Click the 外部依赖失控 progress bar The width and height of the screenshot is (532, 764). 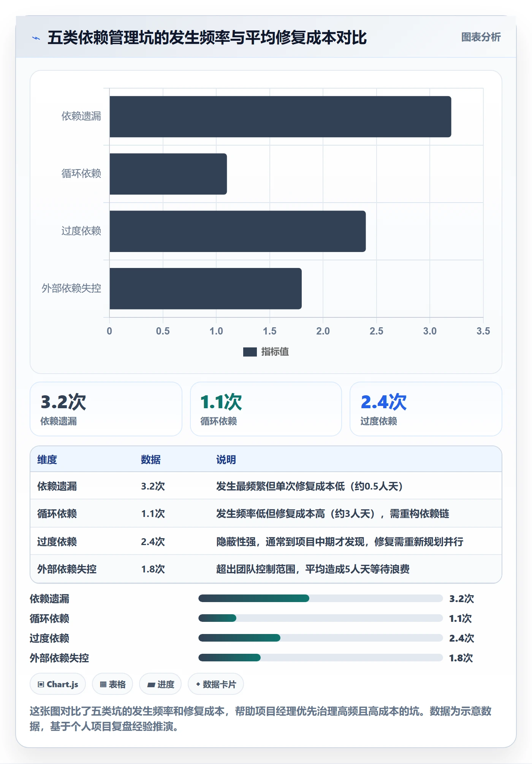320,658
